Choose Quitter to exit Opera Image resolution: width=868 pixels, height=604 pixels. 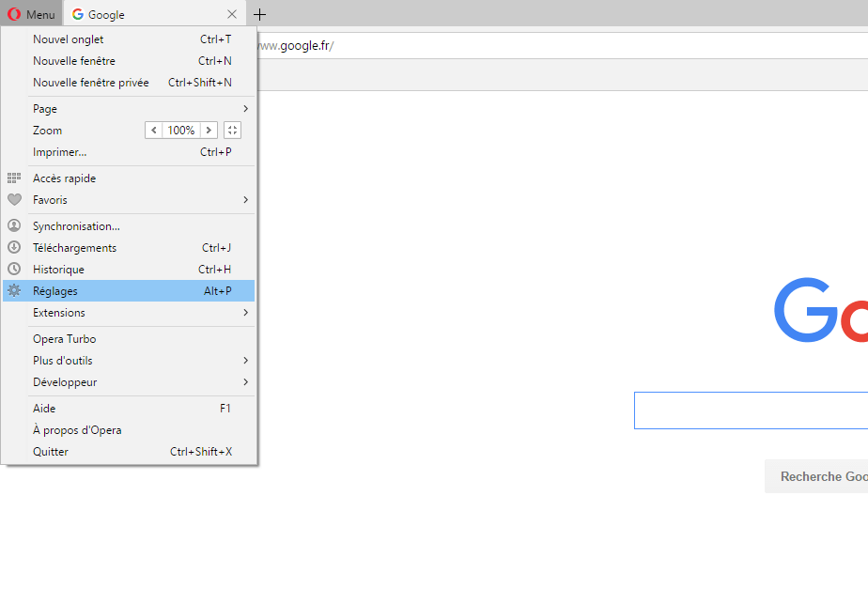[129, 451]
